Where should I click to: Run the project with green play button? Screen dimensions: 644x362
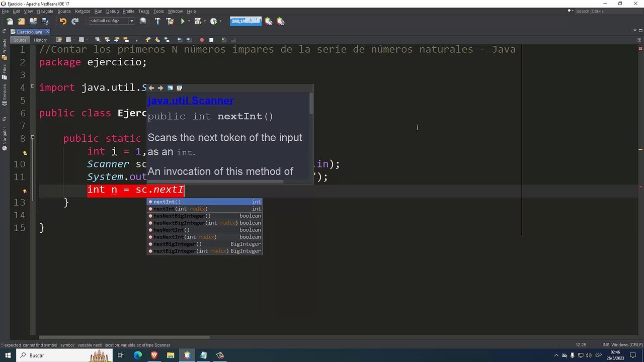(x=183, y=21)
